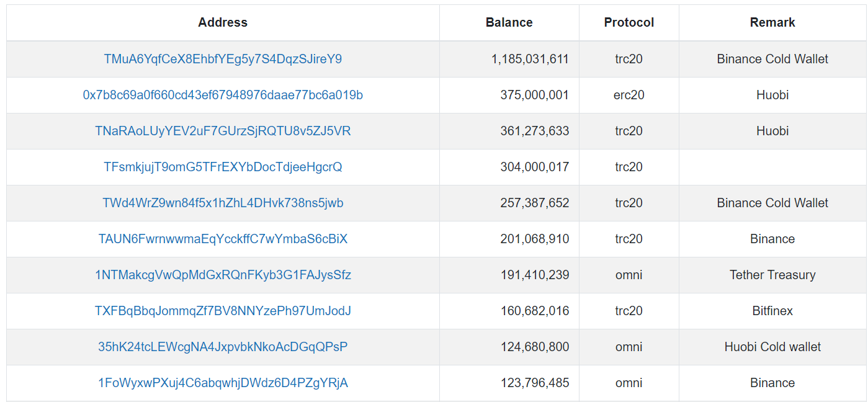Click the Huobi Cold wallet remark

coord(772,347)
